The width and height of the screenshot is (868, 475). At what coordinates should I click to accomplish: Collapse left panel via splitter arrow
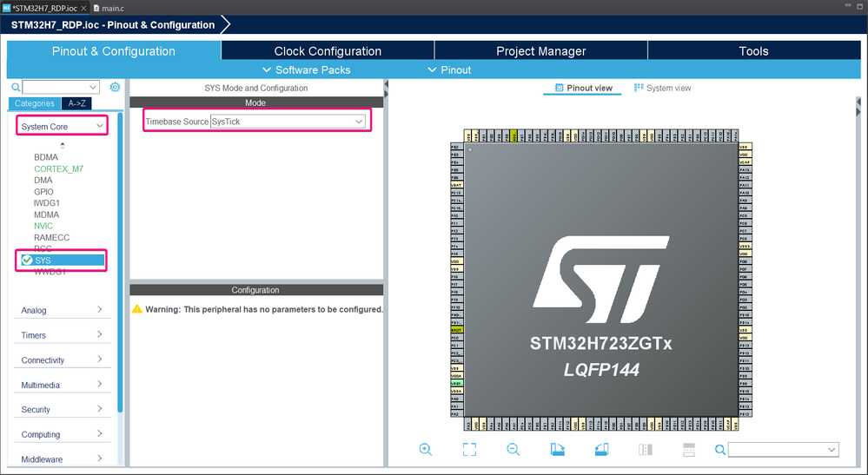coord(387,84)
